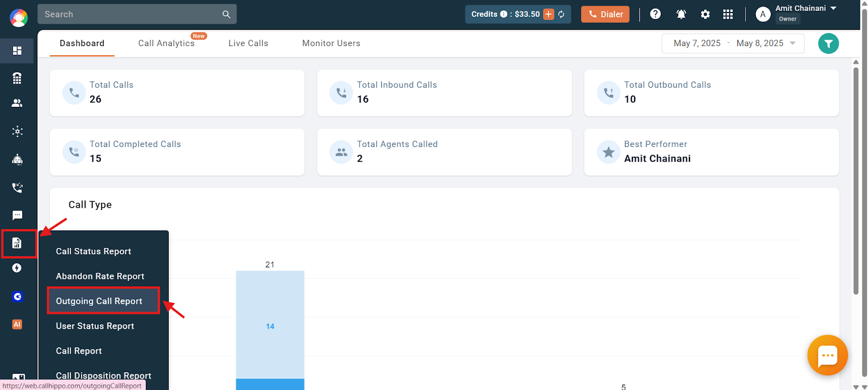Click the credits info icon
868x390 pixels.
pyautogui.click(x=503, y=14)
